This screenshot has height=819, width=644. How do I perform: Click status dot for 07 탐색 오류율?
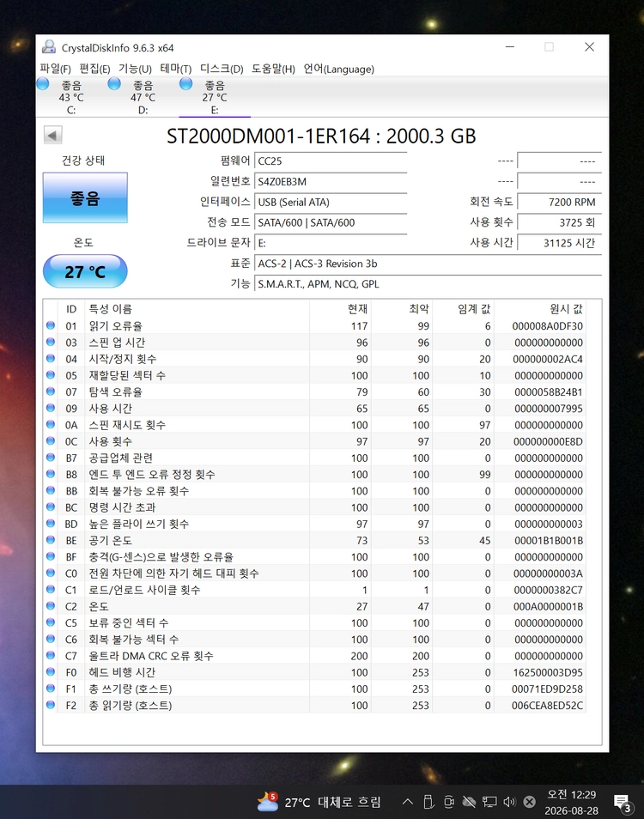click(x=51, y=391)
